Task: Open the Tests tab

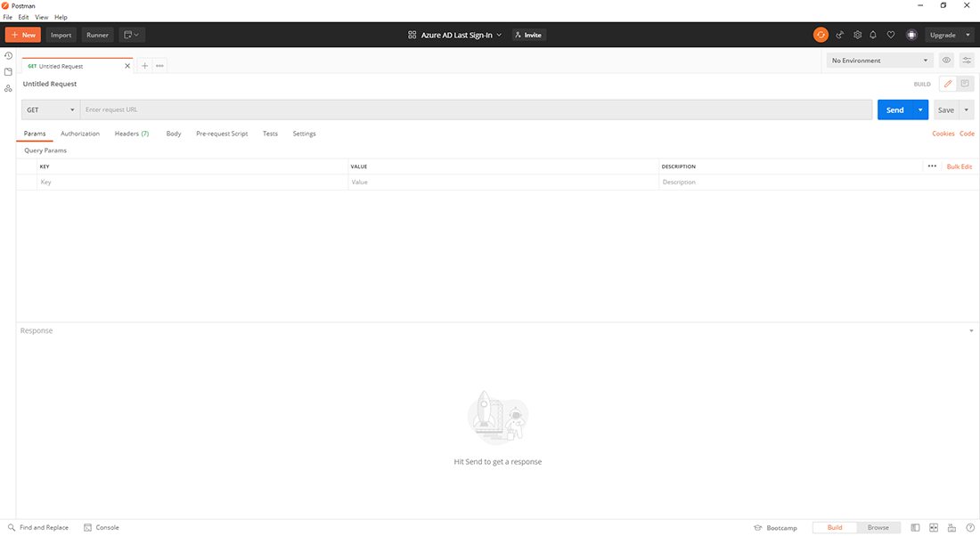Action: tap(270, 134)
